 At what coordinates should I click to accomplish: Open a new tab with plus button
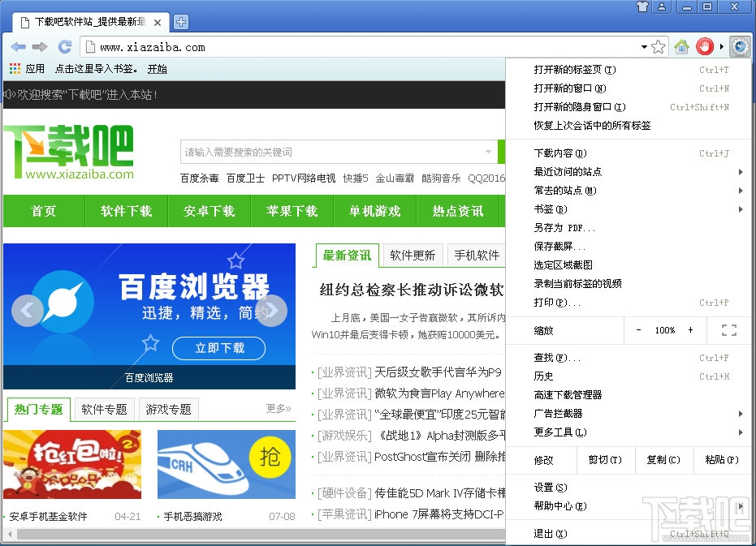click(181, 22)
